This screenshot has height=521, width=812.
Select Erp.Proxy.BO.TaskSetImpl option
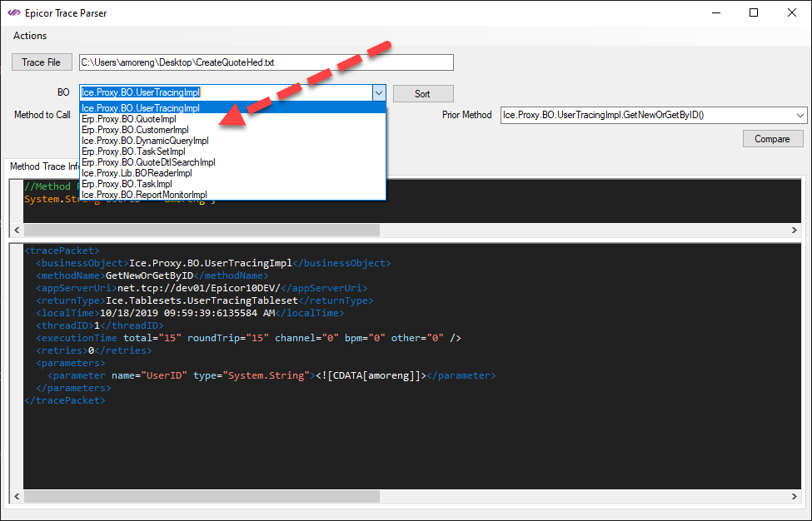[233, 151]
